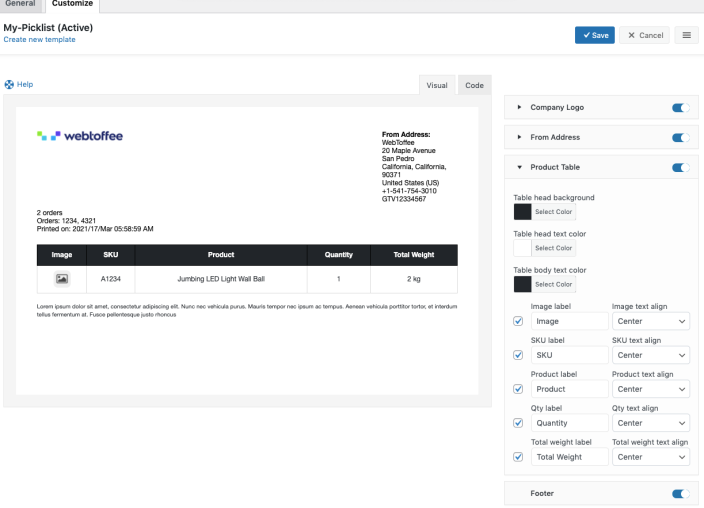Click the Image column header in preview table

click(62, 255)
